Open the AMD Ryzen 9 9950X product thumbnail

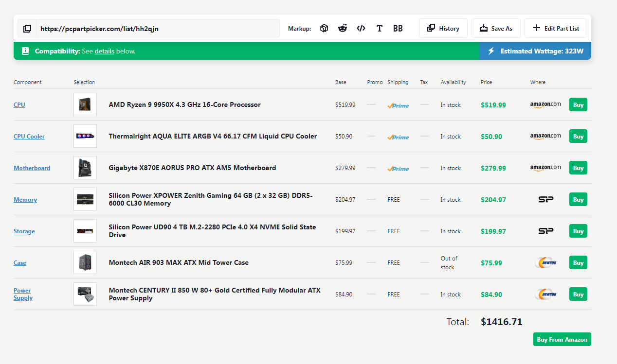tap(85, 104)
